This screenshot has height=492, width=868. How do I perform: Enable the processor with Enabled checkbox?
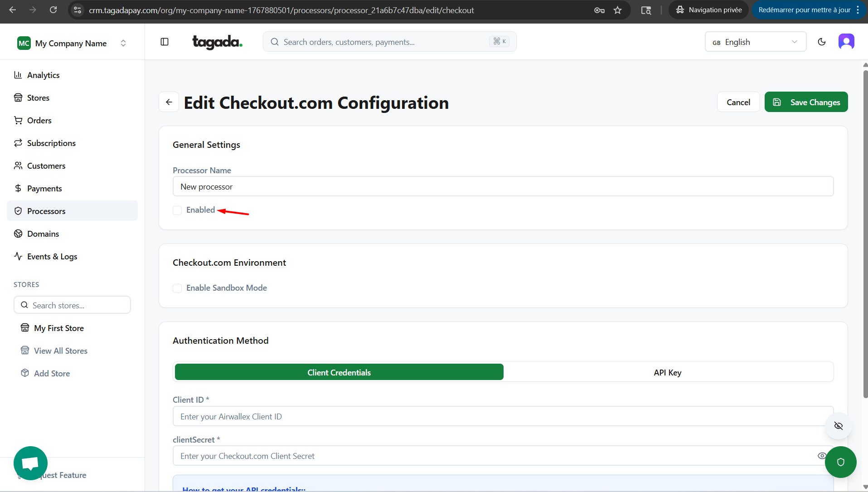(177, 210)
